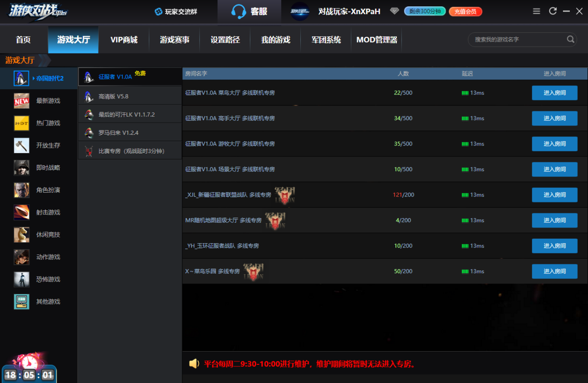Click the soldier icon for 即时战略

(x=22, y=168)
